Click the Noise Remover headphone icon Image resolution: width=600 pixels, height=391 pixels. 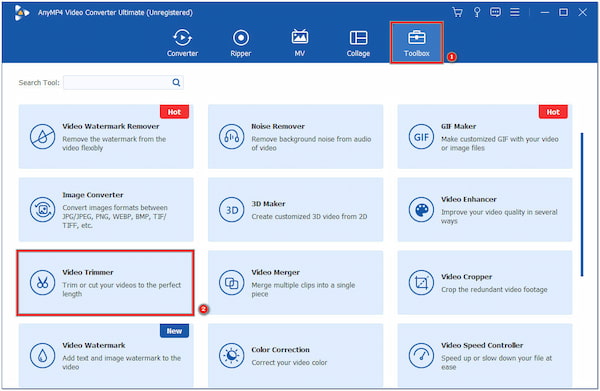click(x=232, y=137)
